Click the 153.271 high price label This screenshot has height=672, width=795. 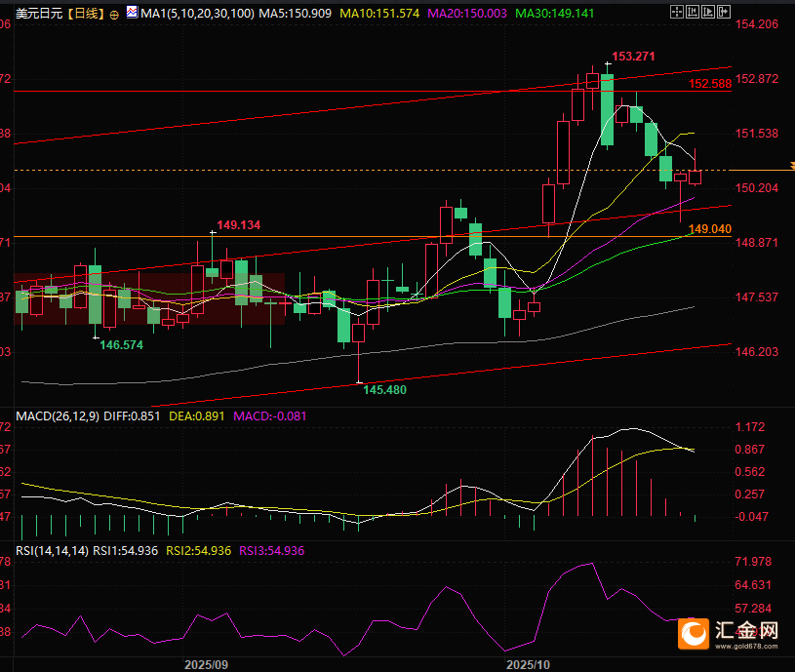point(633,57)
